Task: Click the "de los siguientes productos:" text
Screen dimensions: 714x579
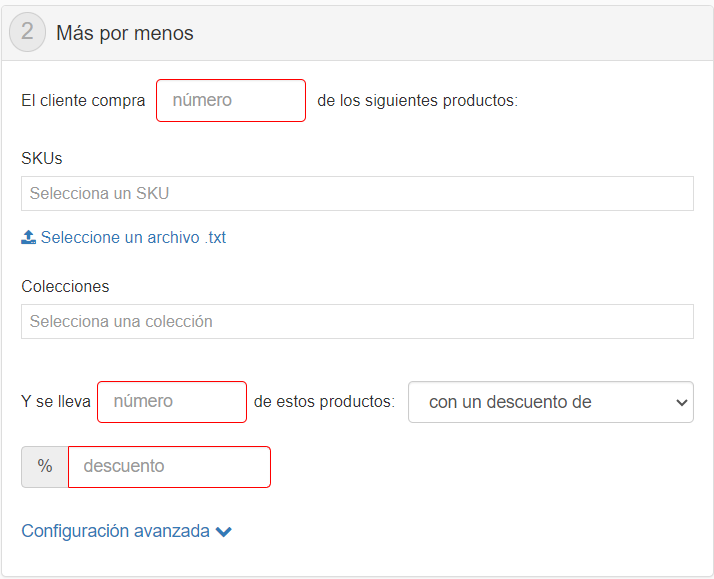Action: 417,101
